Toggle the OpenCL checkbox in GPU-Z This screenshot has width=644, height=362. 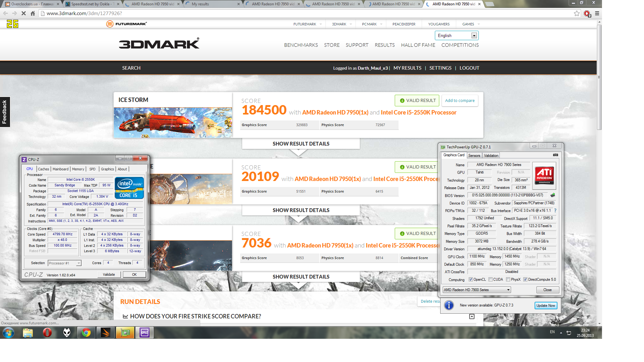pos(470,279)
